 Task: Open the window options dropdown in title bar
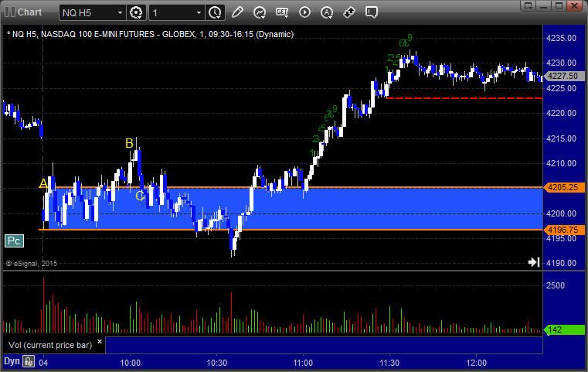pyautogui.click(x=529, y=5)
